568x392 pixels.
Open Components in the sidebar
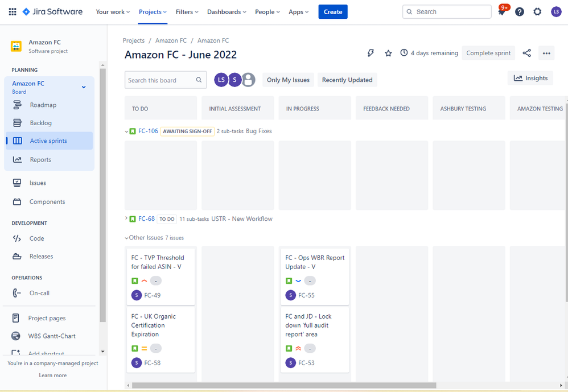[48, 201]
